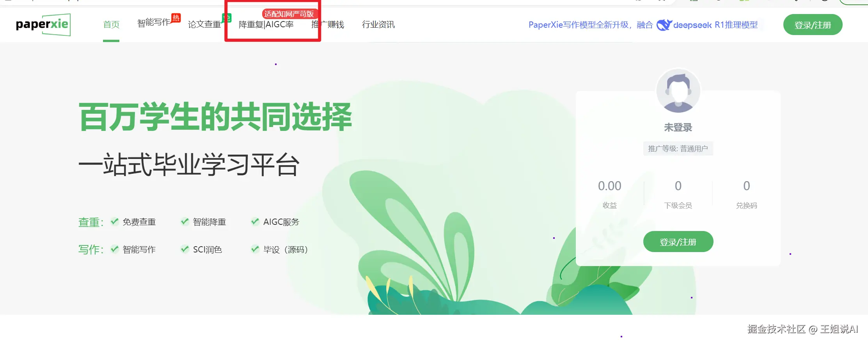
Task: Click the user avatar icon
Action: click(x=678, y=91)
